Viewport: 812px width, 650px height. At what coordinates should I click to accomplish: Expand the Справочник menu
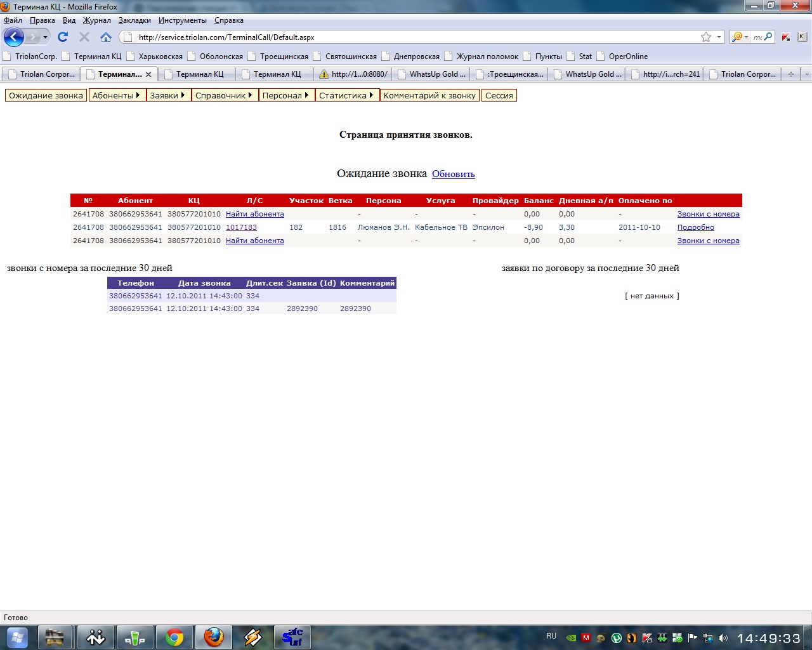[225, 95]
